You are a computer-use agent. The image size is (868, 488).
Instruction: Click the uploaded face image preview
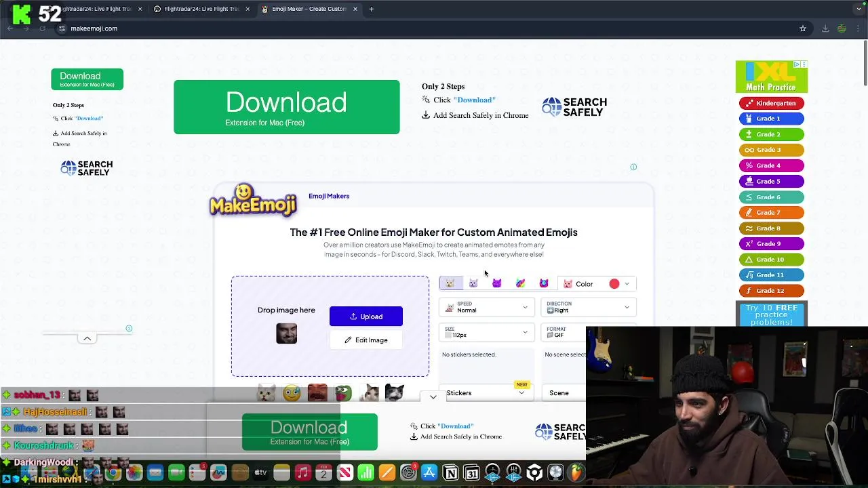point(286,333)
